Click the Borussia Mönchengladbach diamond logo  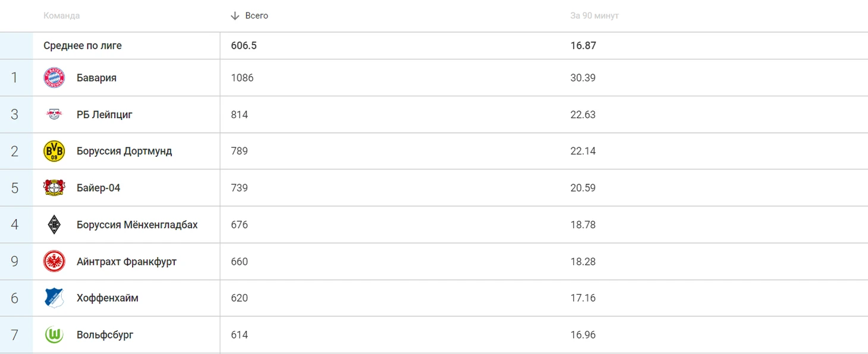(54, 225)
